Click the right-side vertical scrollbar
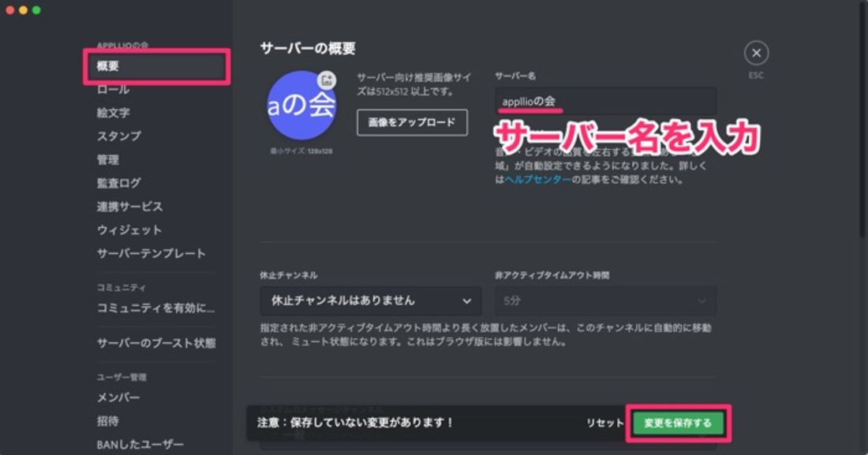 (x=862, y=119)
